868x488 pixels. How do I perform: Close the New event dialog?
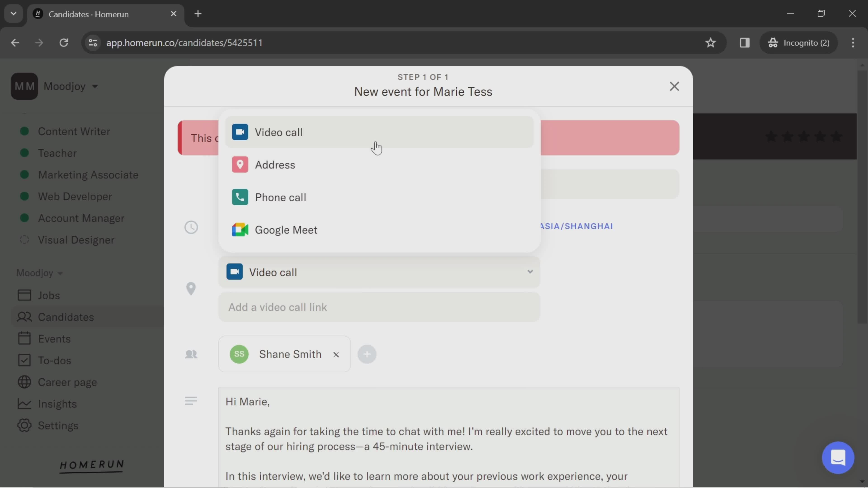(x=674, y=87)
